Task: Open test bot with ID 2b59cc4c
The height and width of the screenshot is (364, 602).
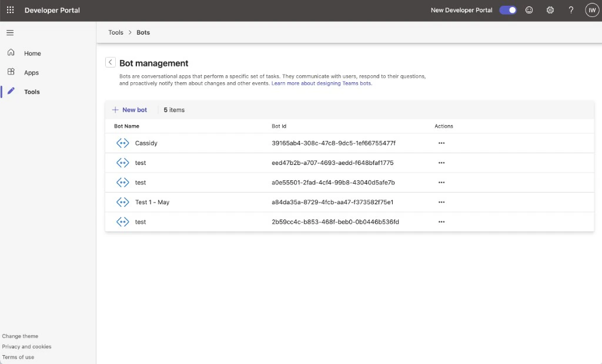Action: tap(141, 222)
